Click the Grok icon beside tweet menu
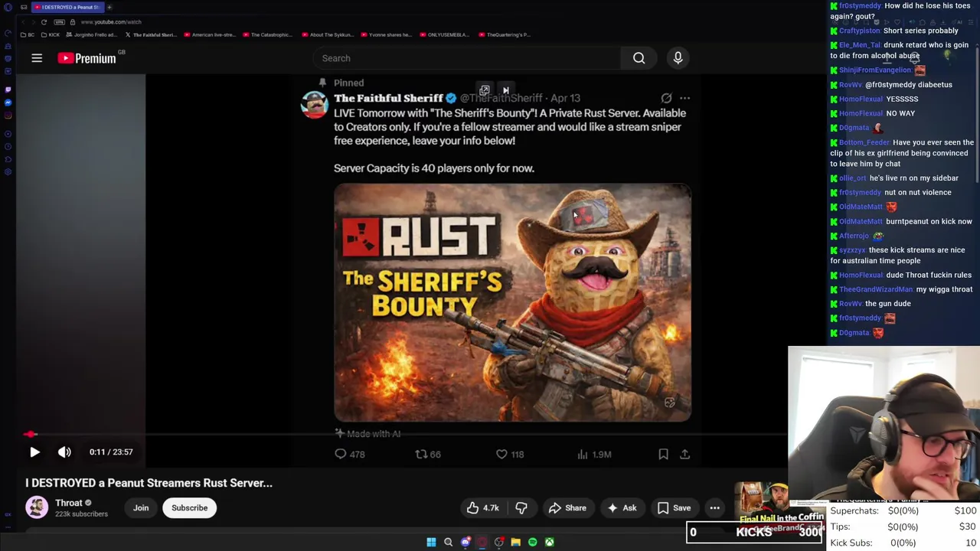The width and height of the screenshot is (980, 551). click(x=666, y=98)
